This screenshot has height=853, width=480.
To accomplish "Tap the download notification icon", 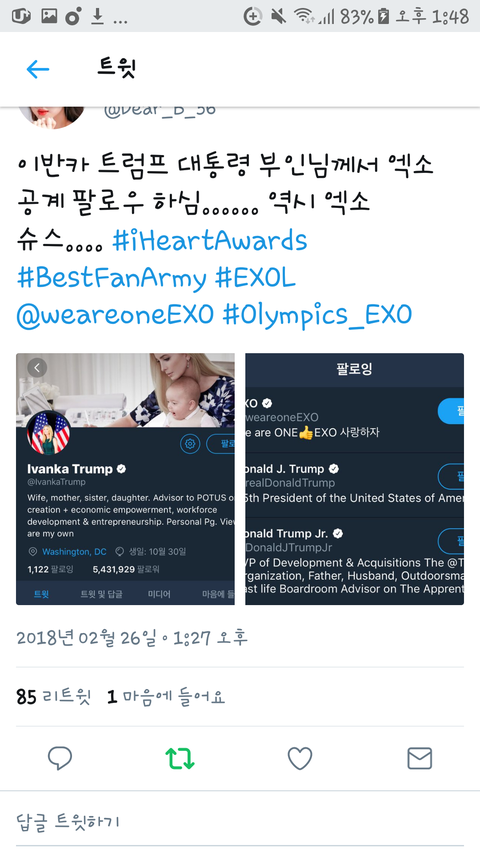I will tap(97, 16).
